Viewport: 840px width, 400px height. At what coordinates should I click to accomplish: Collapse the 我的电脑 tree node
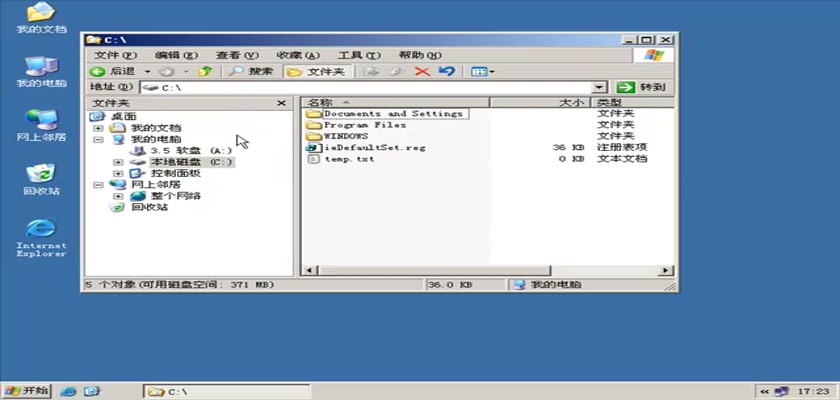[x=98, y=140]
